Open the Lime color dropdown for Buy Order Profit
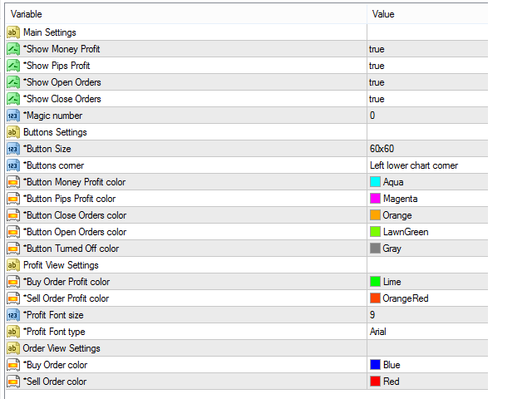This screenshot has width=532, height=399. coord(427,282)
